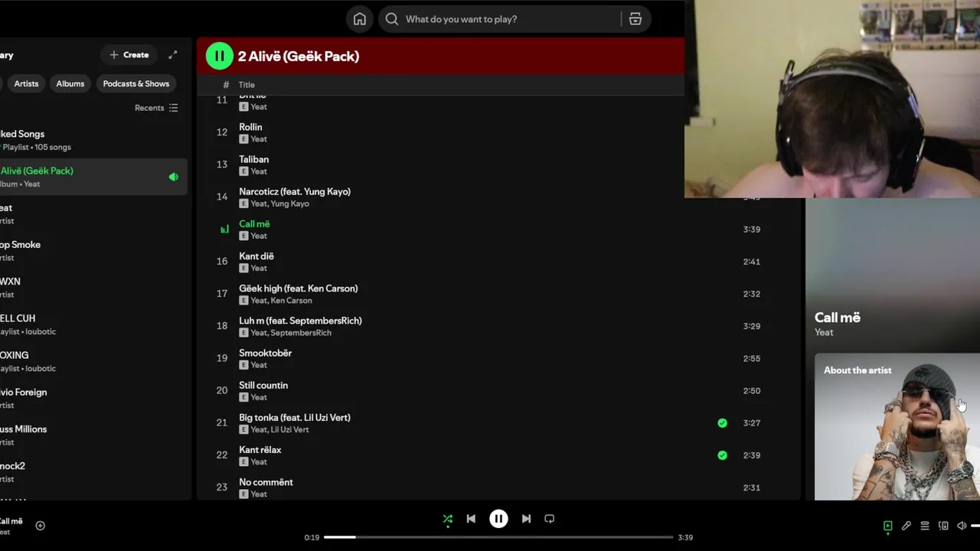Click the search magnifier icon
Screen dimensions: 980x551
[x=392, y=19]
